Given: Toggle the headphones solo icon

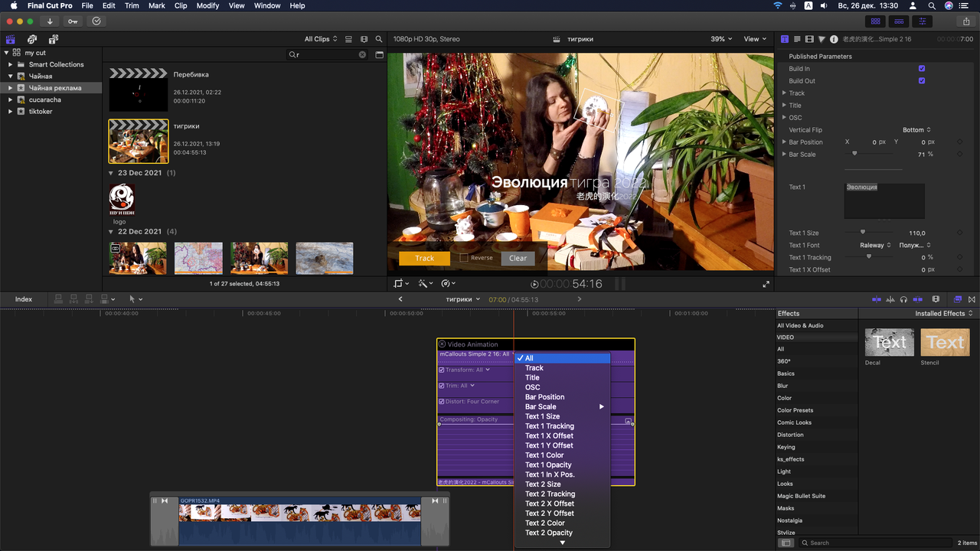Looking at the screenshot, I should pyautogui.click(x=904, y=299).
